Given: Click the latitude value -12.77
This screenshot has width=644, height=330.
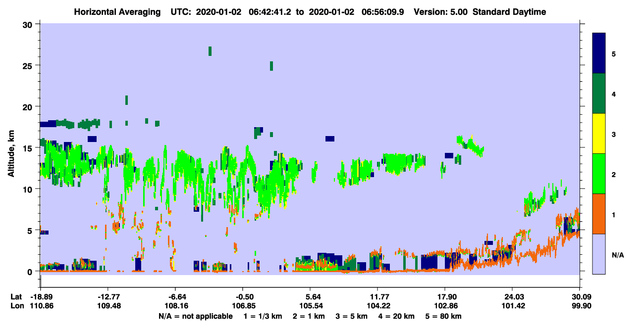Looking at the screenshot, I should pos(107,297).
